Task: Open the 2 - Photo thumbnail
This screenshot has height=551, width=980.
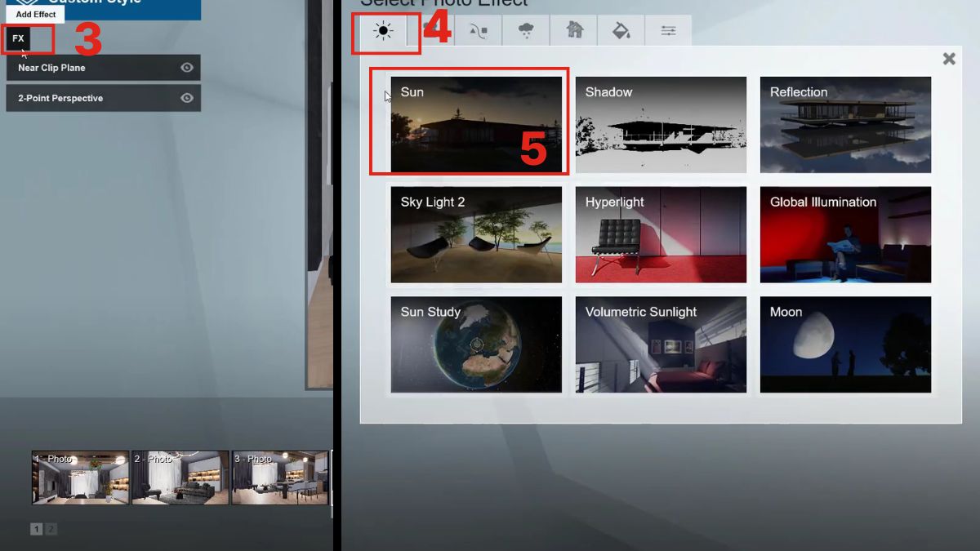Action: click(x=180, y=478)
